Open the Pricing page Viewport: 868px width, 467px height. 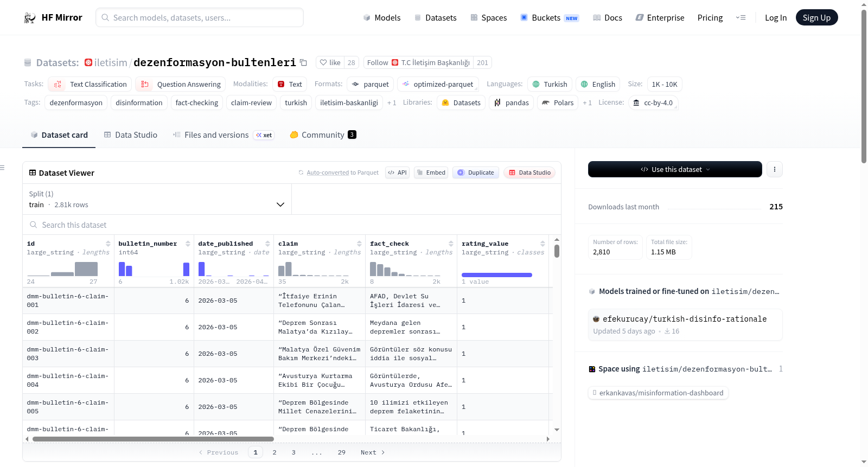[710, 18]
